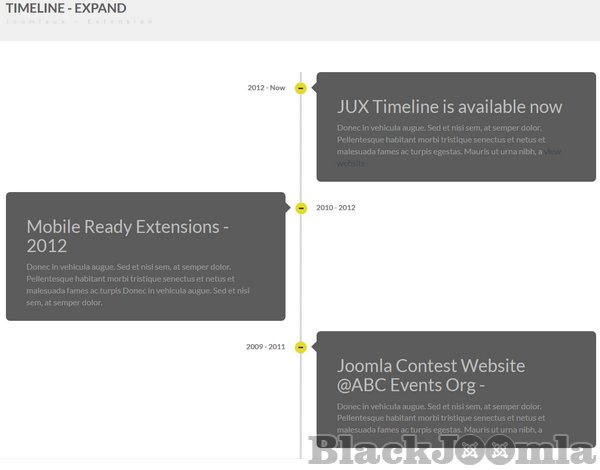The width and height of the screenshot is (600, 470).
Task: Collapse the 2010 - 2012 timeline entry
Action: (x=301, y=208)
